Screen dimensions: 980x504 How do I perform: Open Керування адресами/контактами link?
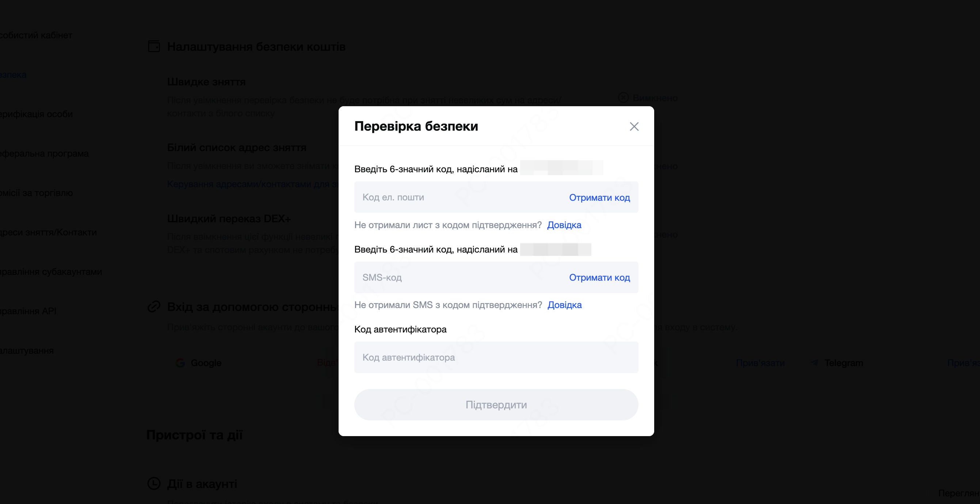point(253,184)
